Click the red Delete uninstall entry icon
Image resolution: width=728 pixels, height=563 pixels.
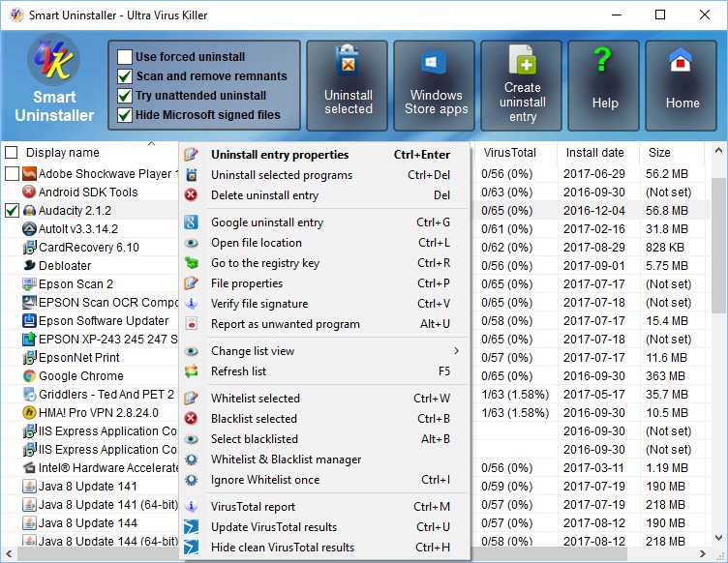point(192,195)
